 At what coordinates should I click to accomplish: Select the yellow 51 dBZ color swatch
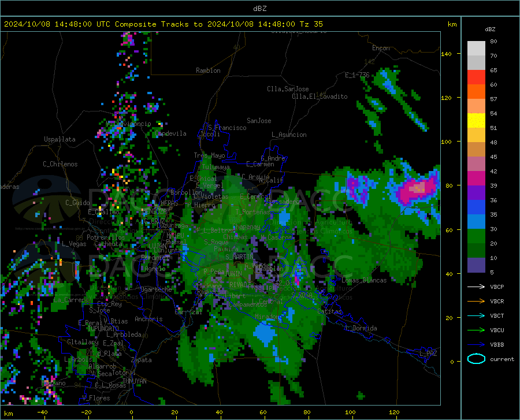click(476, 121)
